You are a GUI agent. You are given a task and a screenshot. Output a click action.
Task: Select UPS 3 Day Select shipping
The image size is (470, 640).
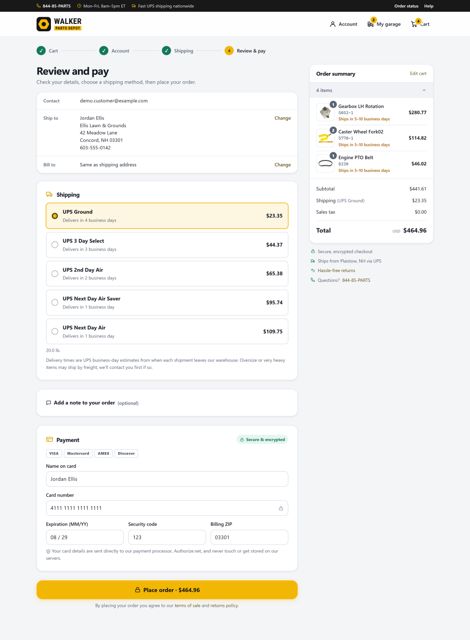coord(167,245)
